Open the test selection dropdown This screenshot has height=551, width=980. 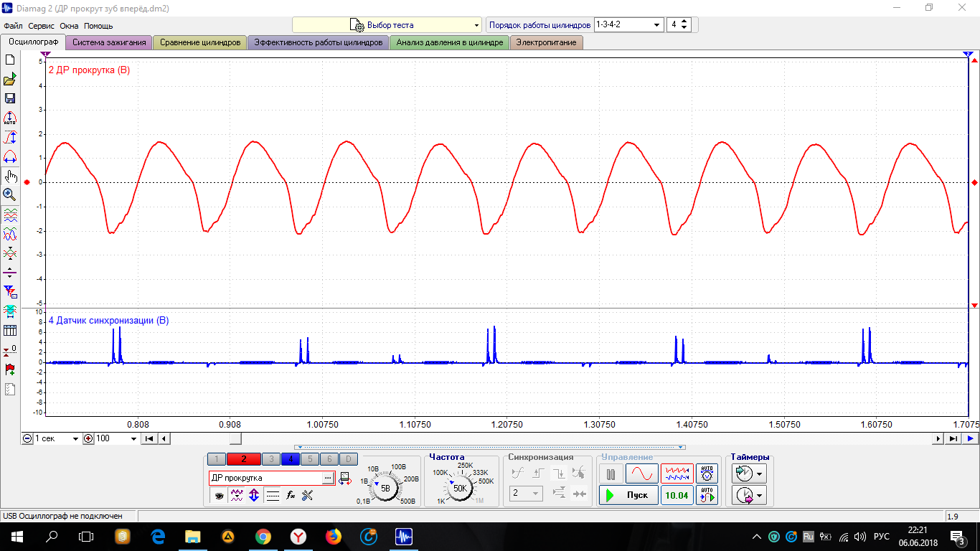click(x=387, y=25)
